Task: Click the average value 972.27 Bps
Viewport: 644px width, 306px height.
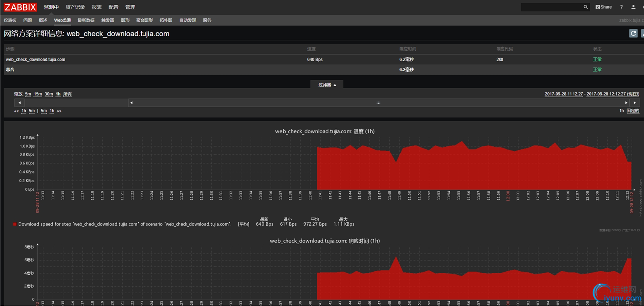Action: point(315,224)
